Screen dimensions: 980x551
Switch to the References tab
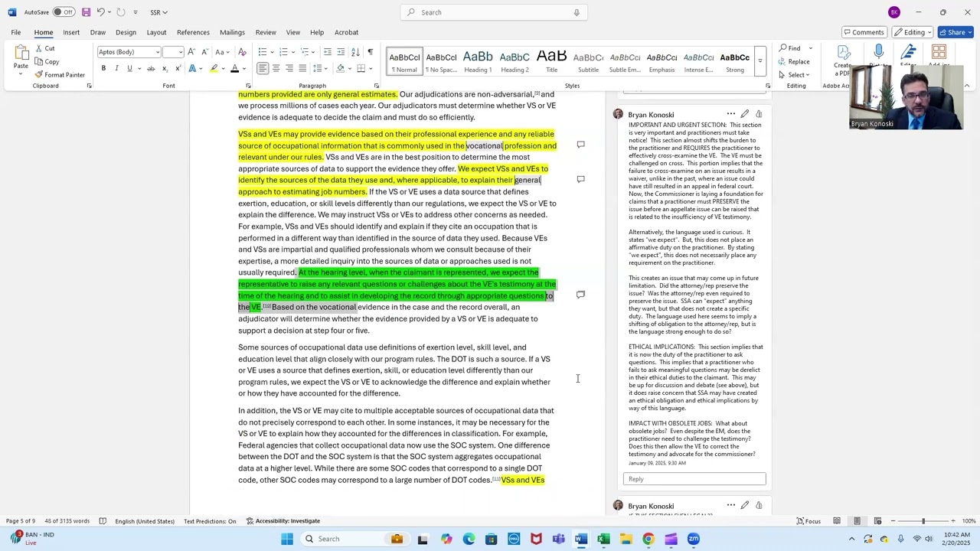click(x=193, y=32)
